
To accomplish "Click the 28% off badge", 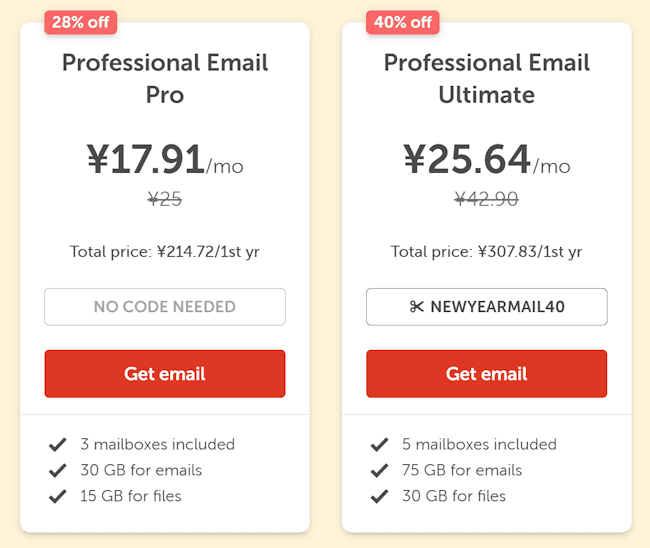I will tap(81, 22).
